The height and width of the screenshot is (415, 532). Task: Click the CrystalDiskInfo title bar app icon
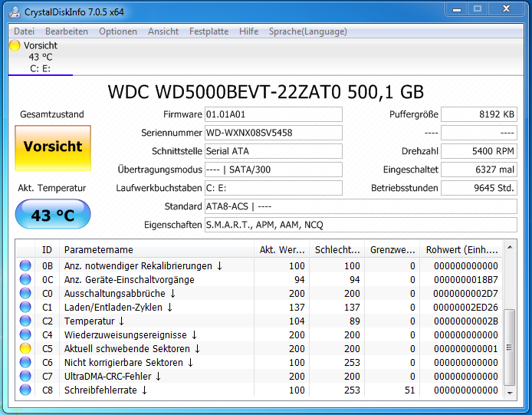point(15,12)
